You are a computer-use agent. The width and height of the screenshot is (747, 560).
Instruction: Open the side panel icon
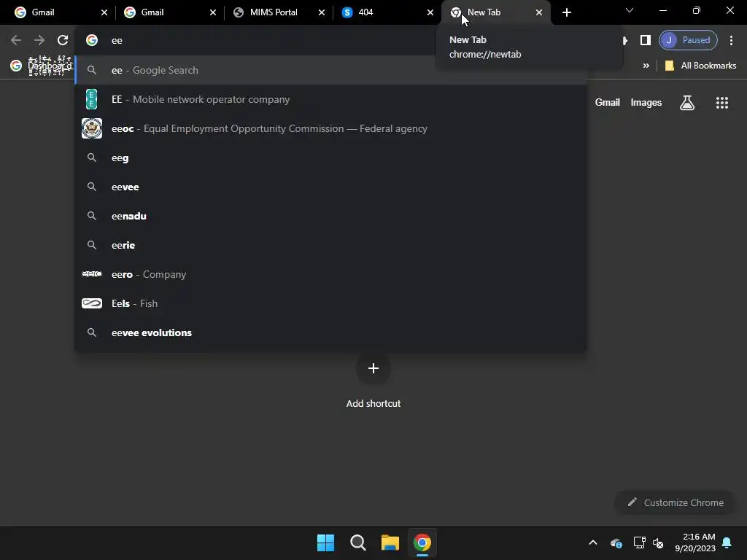pyautogui.click(x=646, y=40)
